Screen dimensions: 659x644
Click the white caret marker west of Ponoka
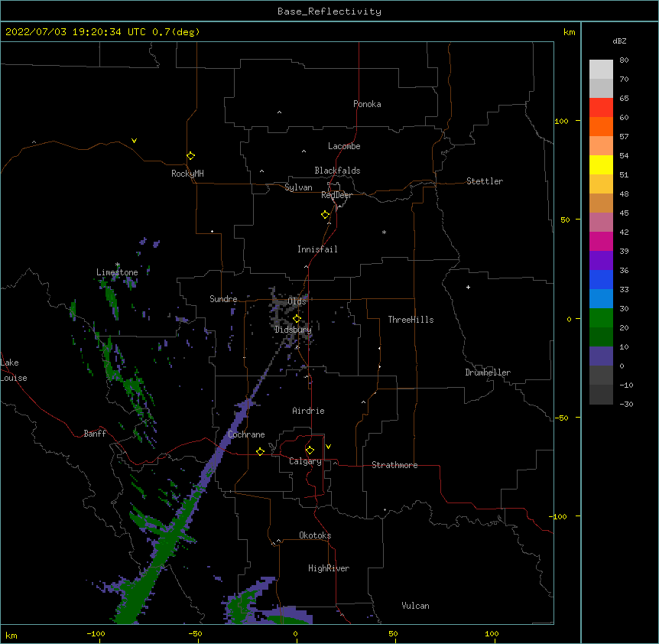(x=279, y=112)
